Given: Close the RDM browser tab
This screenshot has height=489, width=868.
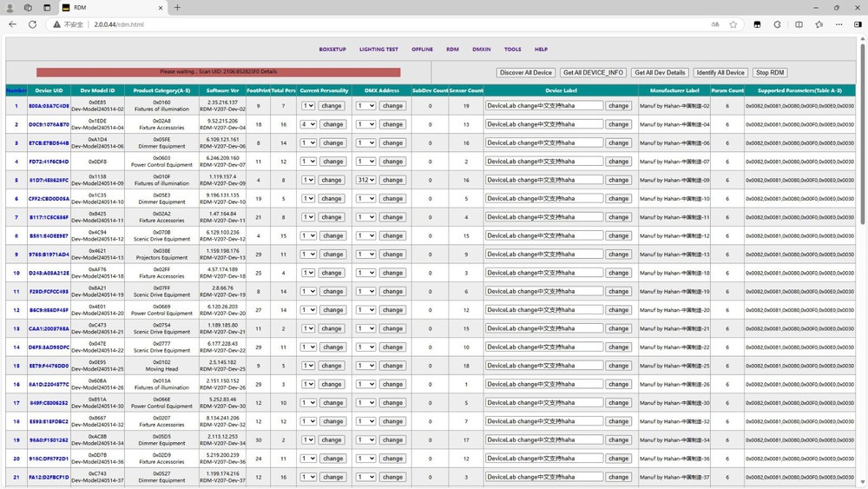Looking at the screenshot, I should coord(161,7).
